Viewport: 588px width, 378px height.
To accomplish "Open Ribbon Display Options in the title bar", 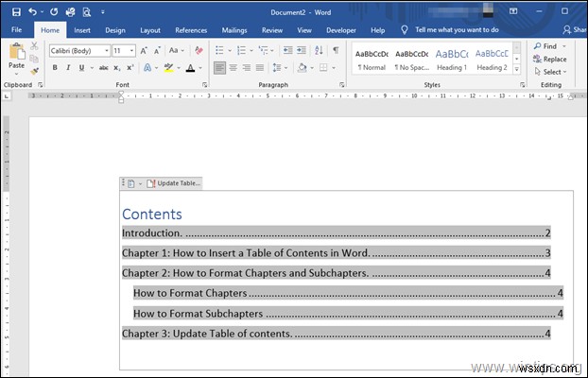I will click(x=513, y=11).
